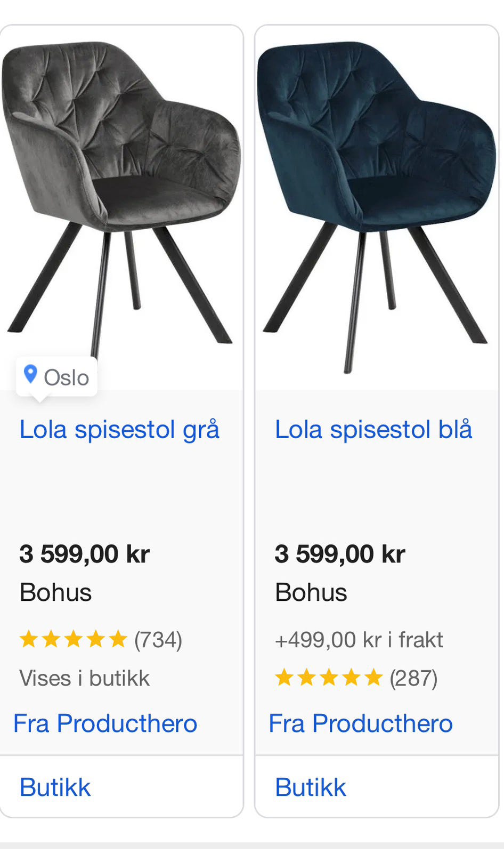Click the (287) review count
This screenshot has width=504, height=853.
(413, 678)
